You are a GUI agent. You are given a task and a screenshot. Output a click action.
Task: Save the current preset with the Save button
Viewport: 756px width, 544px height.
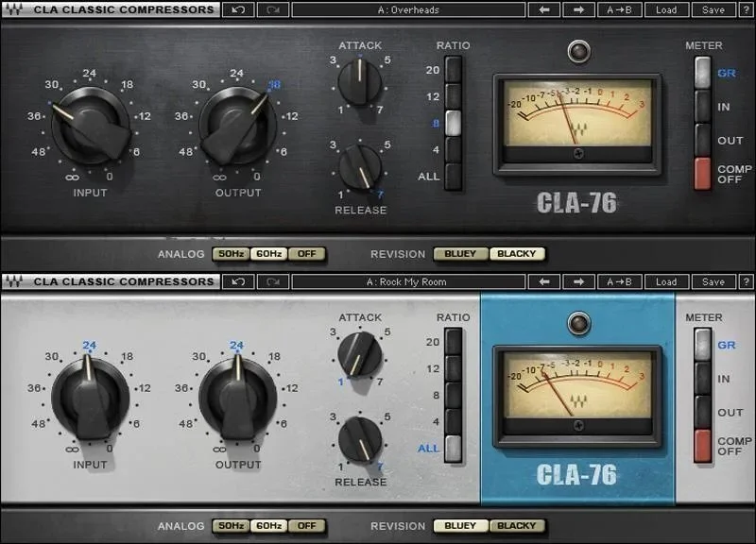click(713, 9)
